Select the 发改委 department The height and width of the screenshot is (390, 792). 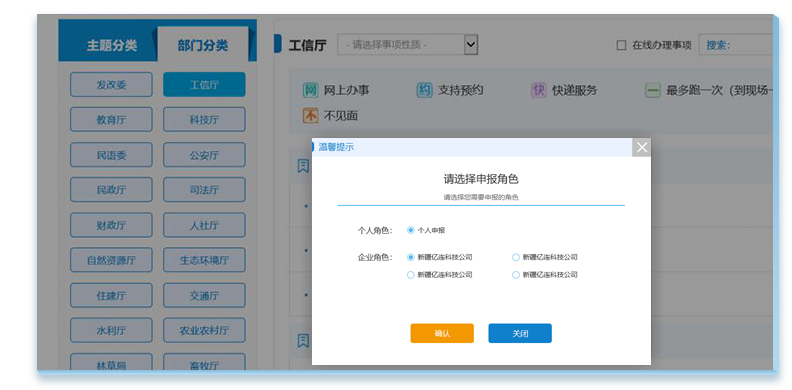point(111,85)
